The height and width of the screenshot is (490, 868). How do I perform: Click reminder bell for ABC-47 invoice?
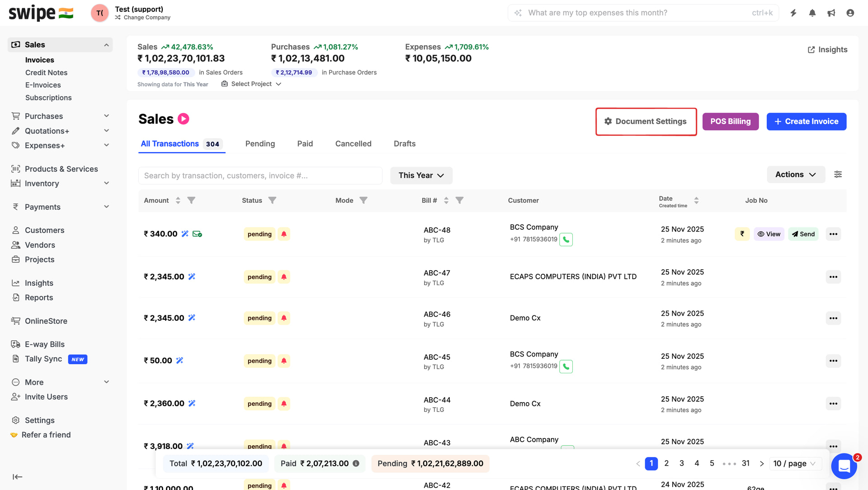click(283, 277)
